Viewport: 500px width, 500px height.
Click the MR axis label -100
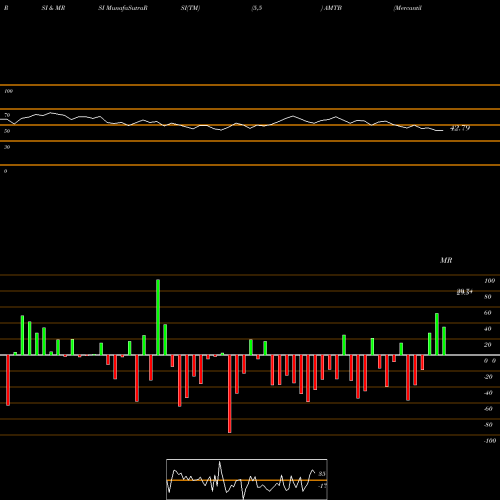490,441
